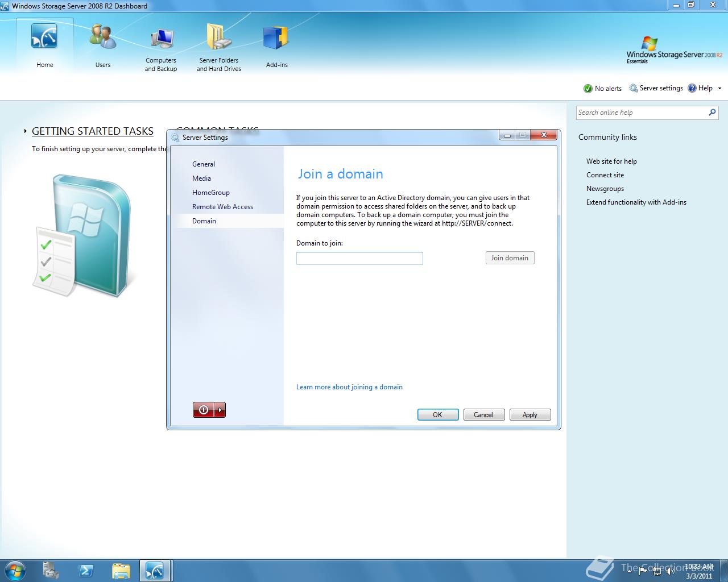Click the No alerts status icon

(588, 88)
